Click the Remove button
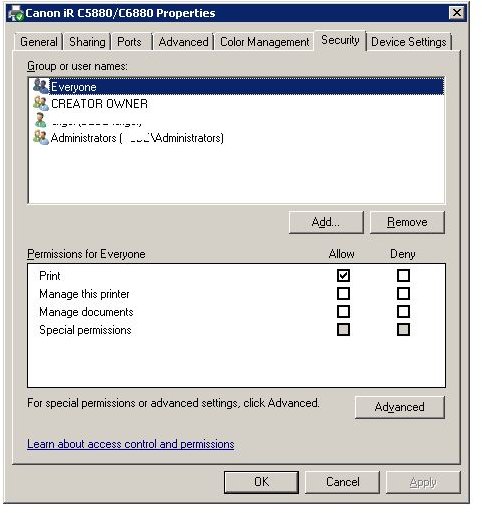 tap(407, 222)
